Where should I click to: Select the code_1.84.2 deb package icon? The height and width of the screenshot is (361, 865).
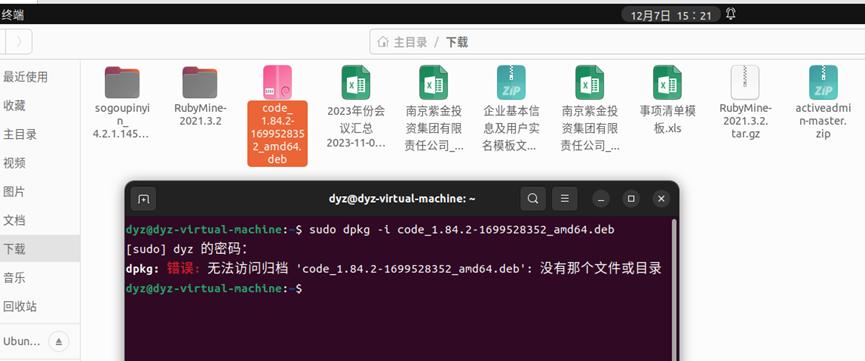click(277, 82)
